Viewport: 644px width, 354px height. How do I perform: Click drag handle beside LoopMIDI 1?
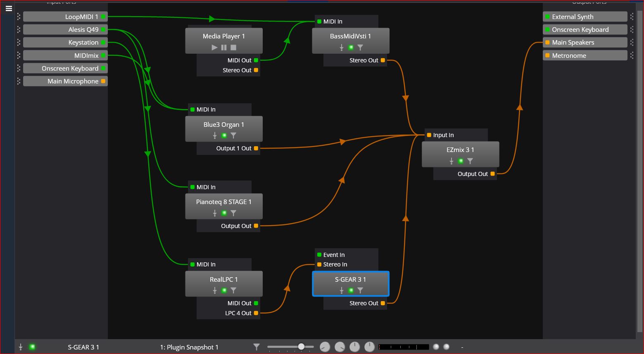tap(19, 17)
